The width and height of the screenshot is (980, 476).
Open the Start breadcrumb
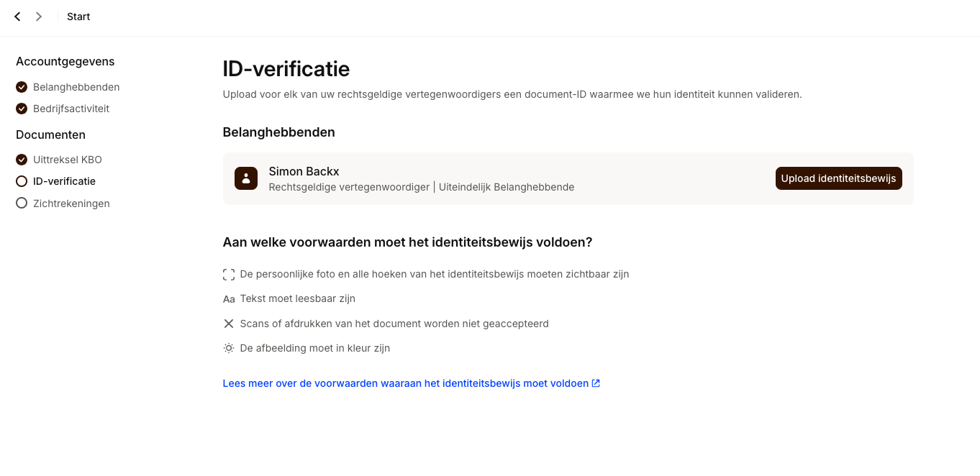78,17
